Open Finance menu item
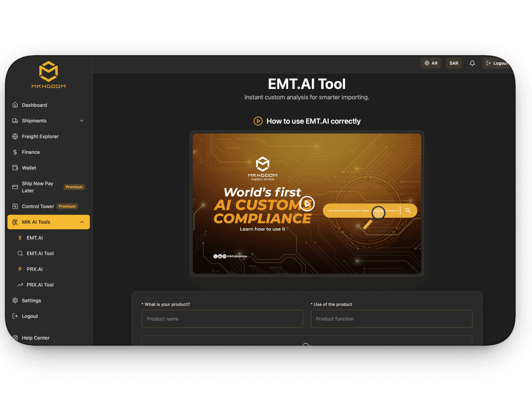 48,152
